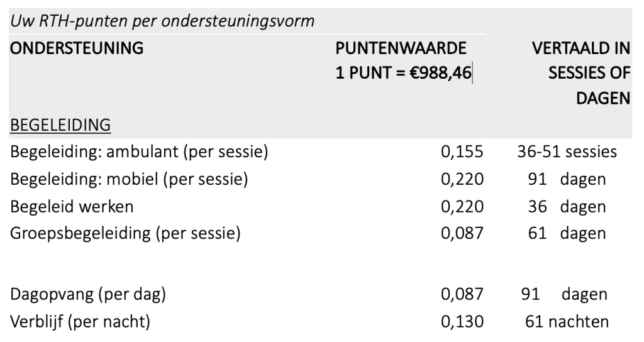Image resolution: width=644 pixels, height=342 pixels.
Task: Click the '61 dagen' cell
Action: (567, 233)
